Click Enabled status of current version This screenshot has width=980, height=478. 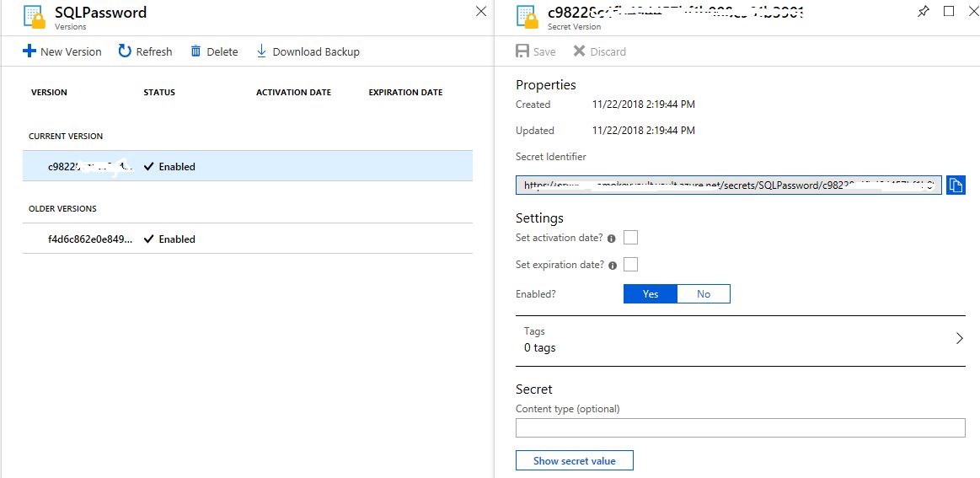tap(169, 166)
